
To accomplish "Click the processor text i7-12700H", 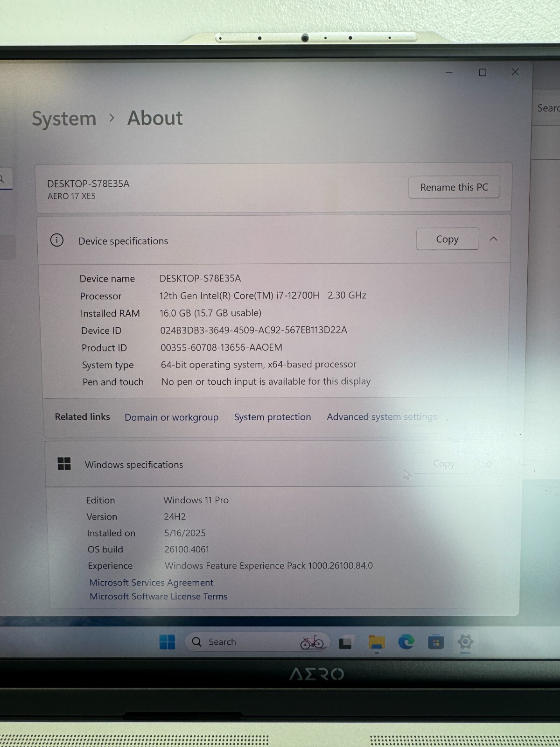I will pyautogui.click(x=298, y=296).
